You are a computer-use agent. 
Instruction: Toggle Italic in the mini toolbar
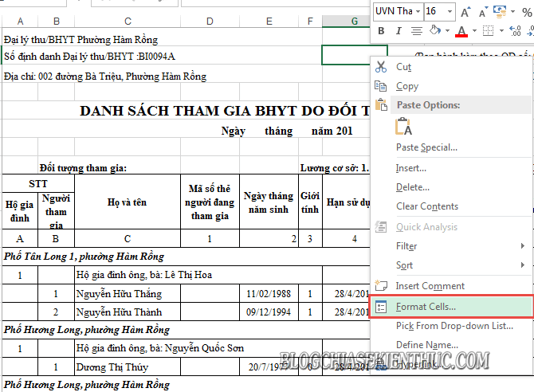pos(399,31)
